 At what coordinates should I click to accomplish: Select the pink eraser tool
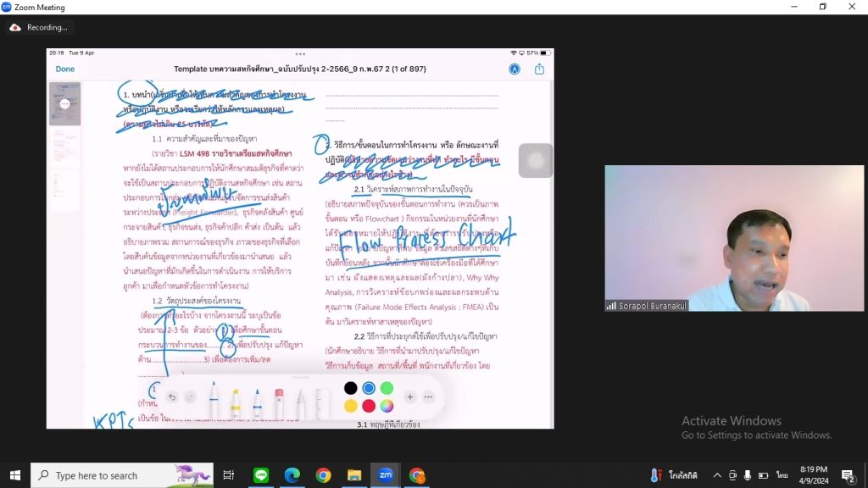click(x=279, y=402)
